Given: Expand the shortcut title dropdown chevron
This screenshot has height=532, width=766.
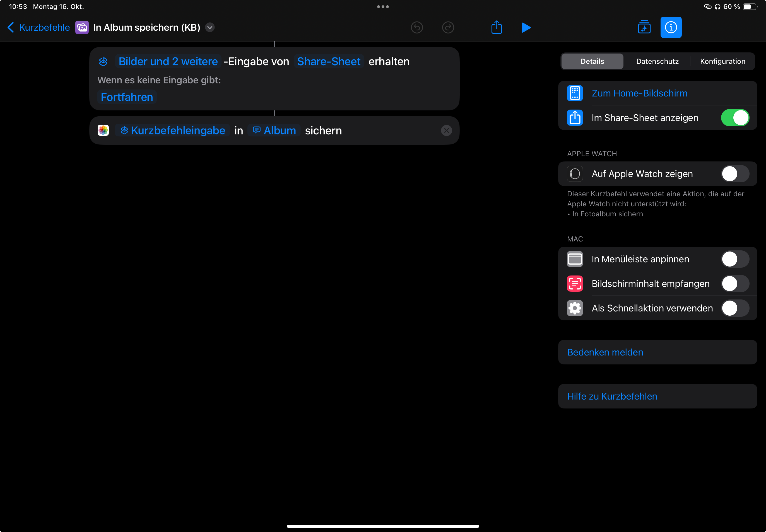Looking at the screenshot, I should click(210, 27).
